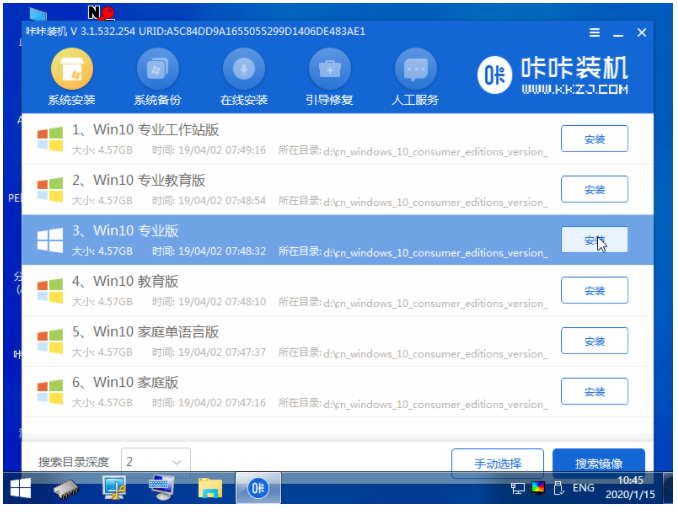This screenshot has width=678, height=512.
Task: Open the 搜索目录深度 dropdown
Action: point(155,462)
